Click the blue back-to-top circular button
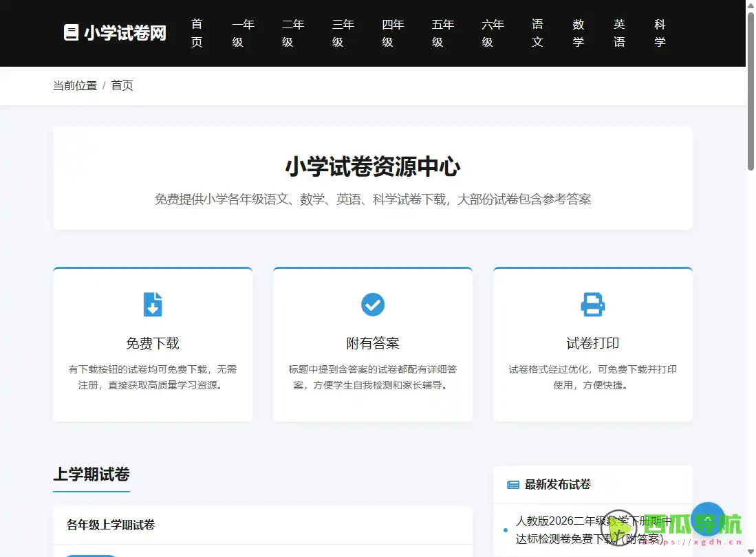The height and width of the screenshot is (557, 756). pyautogui.click(x=708, y=519)
